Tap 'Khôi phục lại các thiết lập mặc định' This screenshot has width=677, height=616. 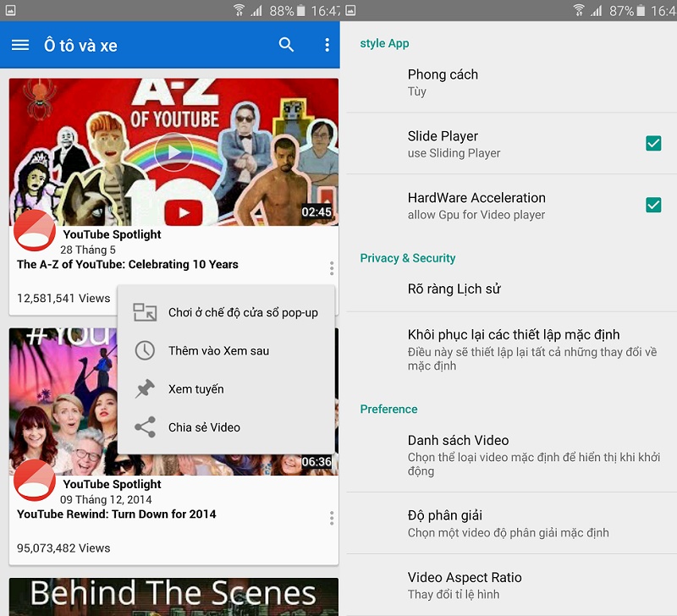512,349
